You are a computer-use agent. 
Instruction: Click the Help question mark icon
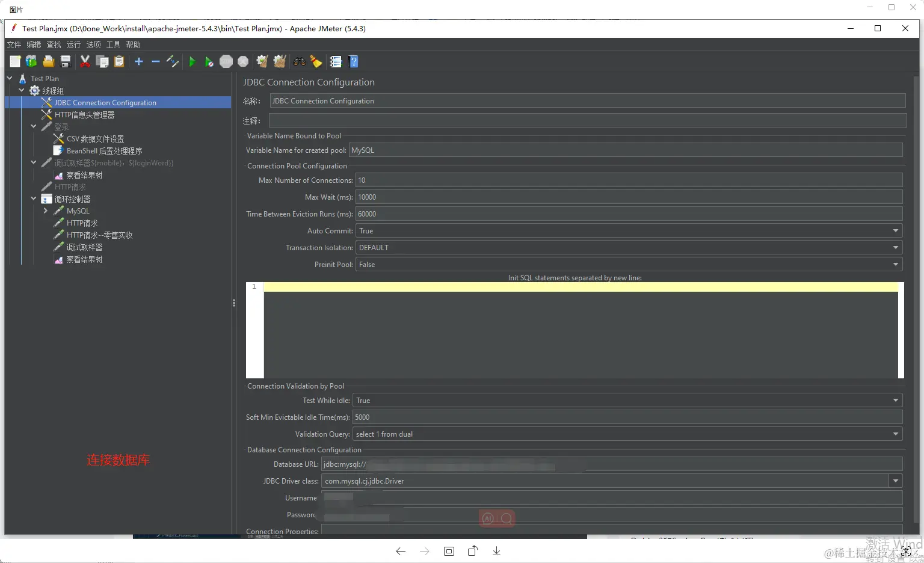[353, 61]
